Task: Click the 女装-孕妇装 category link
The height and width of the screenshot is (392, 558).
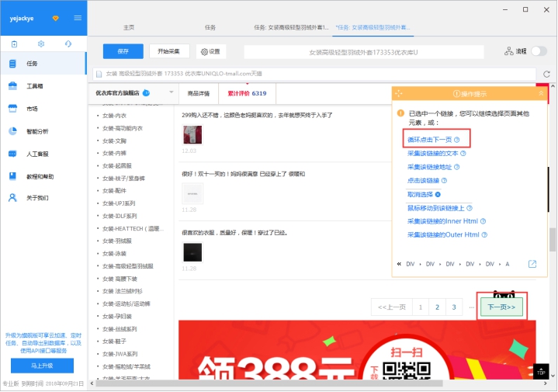Action: point(117,316)
